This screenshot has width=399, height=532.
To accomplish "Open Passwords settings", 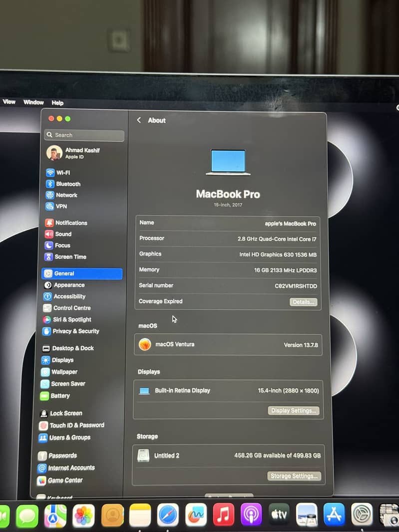I will coord(57,456).
